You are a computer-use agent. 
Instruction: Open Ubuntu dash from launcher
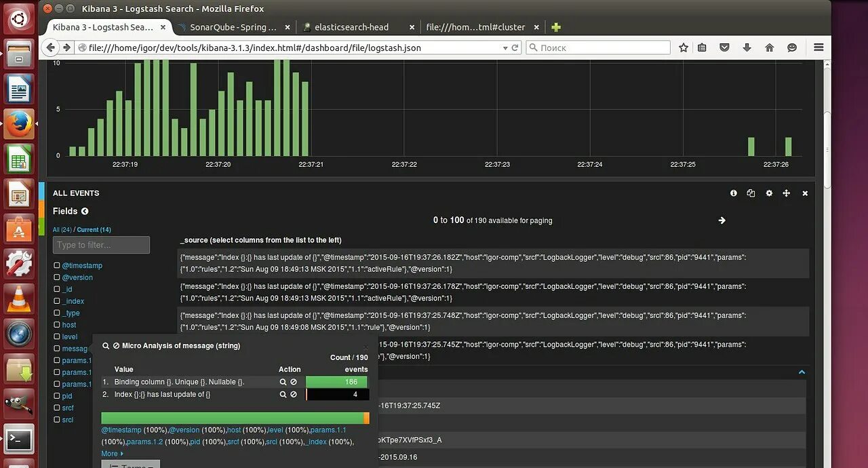click(x=18, y=18)
